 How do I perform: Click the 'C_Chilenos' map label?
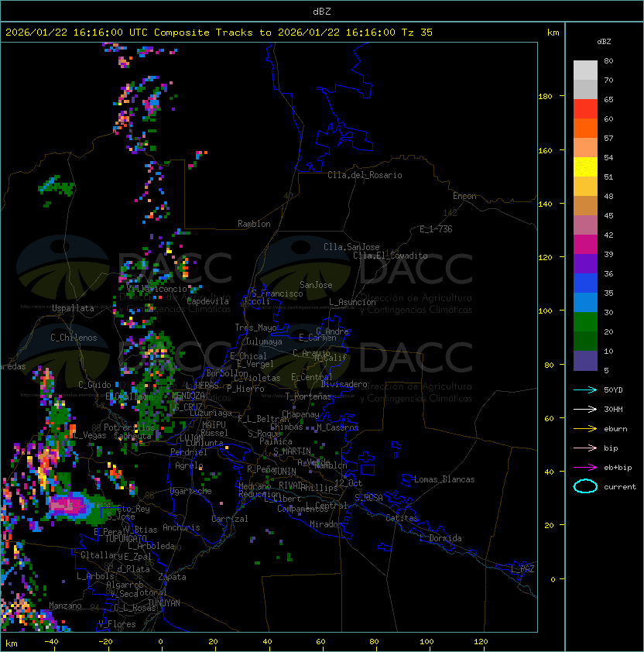[x=74, y=338]
